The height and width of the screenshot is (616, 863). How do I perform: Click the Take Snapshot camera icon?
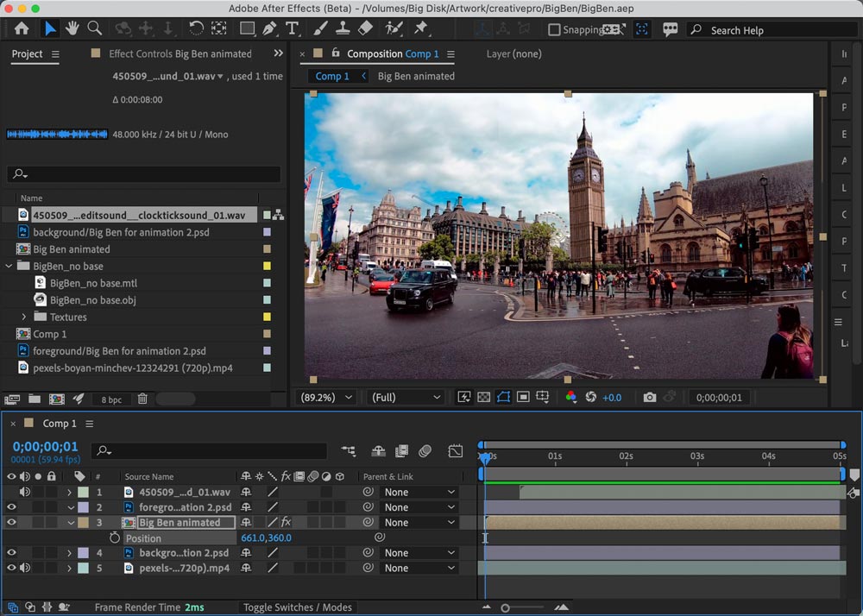tap(650, 397)
